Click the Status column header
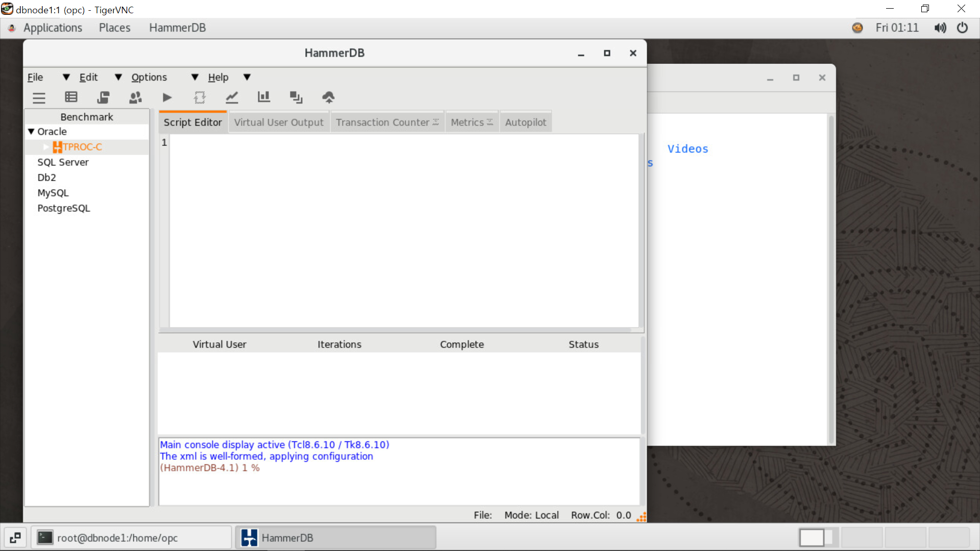980x551 pixels. pos(583,344)
